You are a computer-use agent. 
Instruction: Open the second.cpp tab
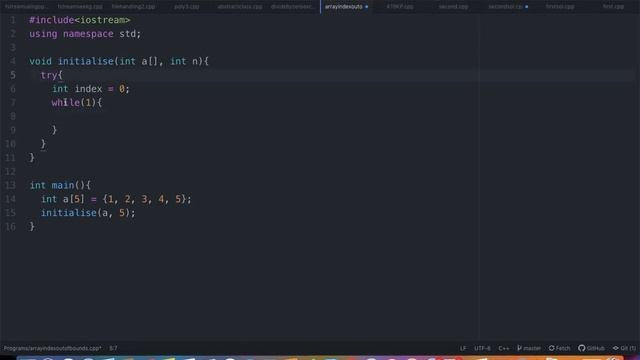tap(453, 7)
